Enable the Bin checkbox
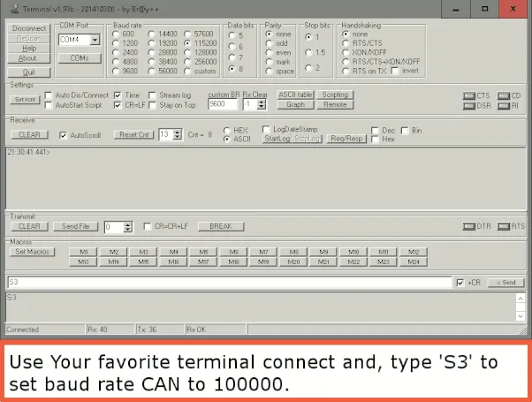The width and height of the screenshot is (532, 402). [405, 131]
